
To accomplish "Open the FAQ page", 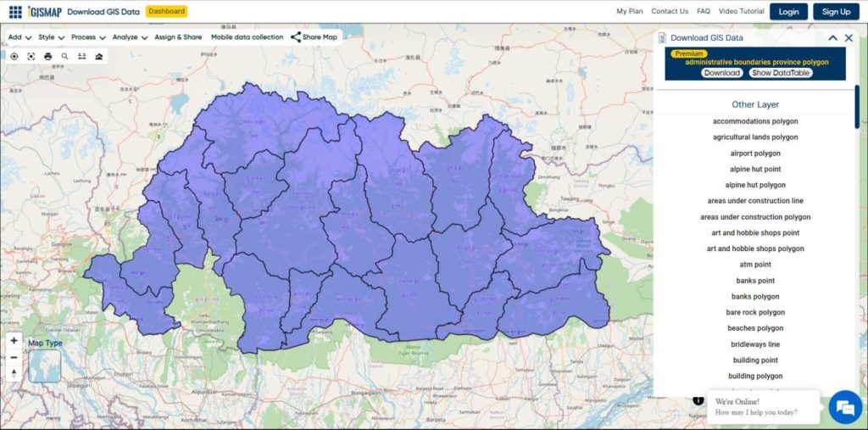I will 704,11.
